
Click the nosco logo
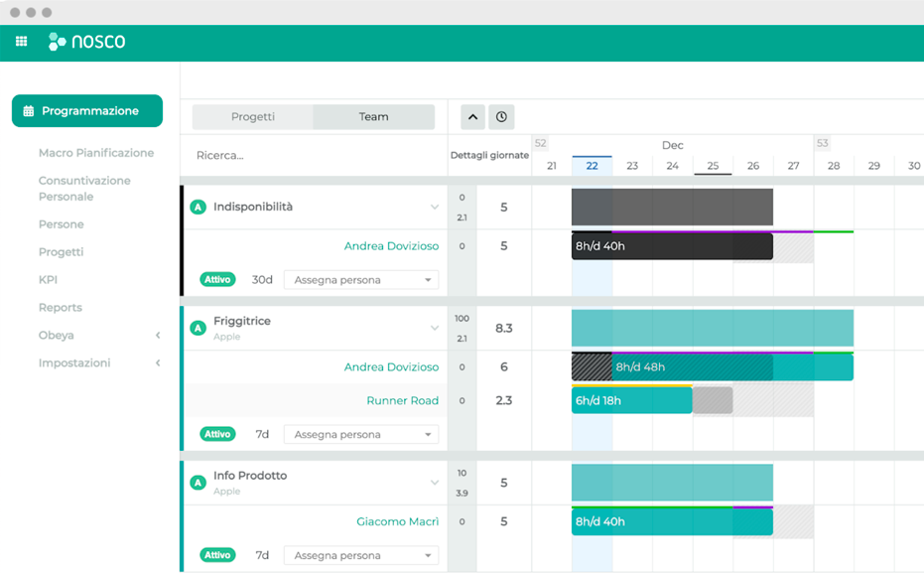tap(86, 42)
